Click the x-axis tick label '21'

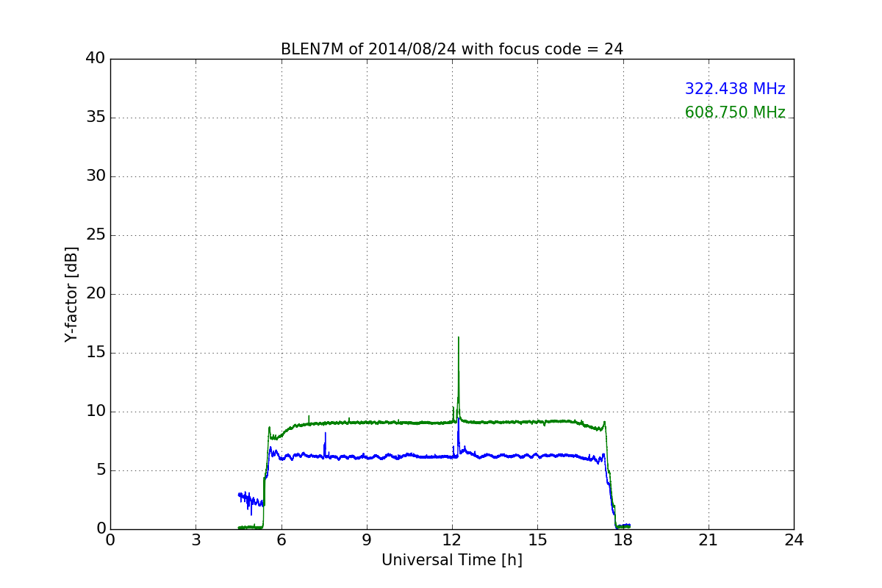coord(709,540)
